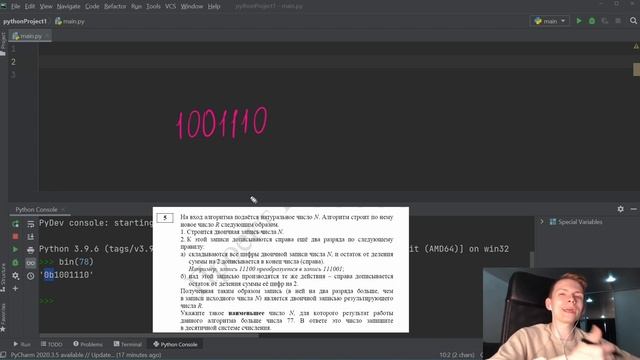Click the console input prompt line

tap(47, 301)
